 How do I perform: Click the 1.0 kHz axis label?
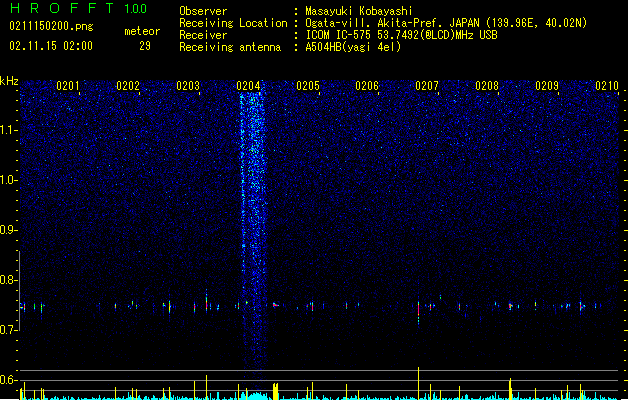8,180
